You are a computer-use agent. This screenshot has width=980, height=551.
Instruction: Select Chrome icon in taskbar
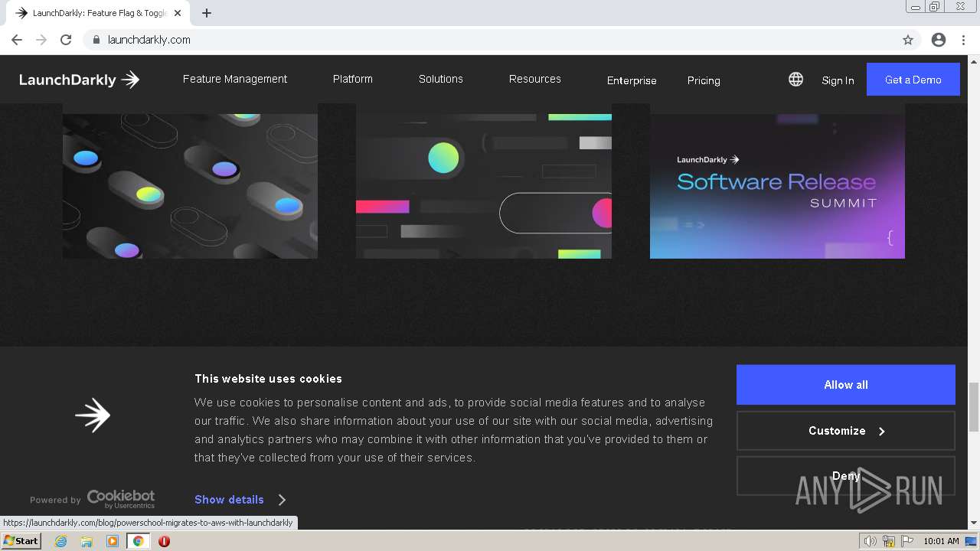pos(139,541)
